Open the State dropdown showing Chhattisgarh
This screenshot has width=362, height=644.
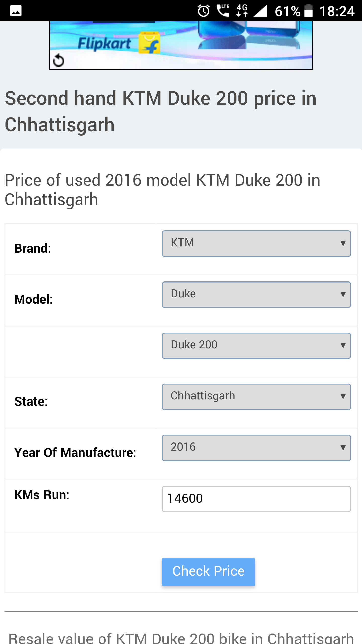pos(256,397)
